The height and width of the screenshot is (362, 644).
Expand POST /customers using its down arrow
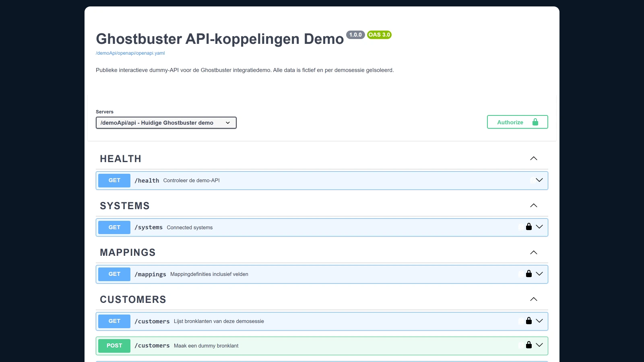539,345
